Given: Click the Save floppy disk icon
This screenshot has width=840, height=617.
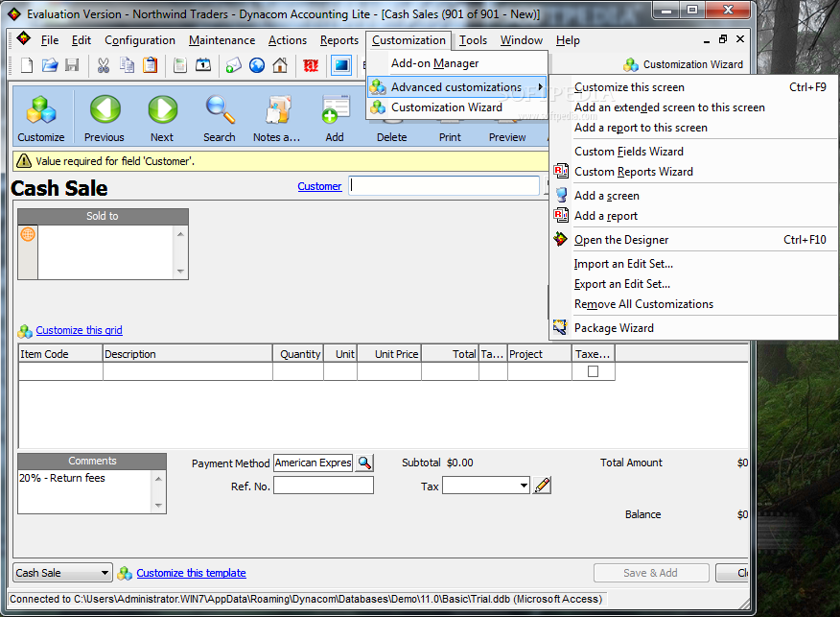Looking at the screenshot, I should click(72, 65).
